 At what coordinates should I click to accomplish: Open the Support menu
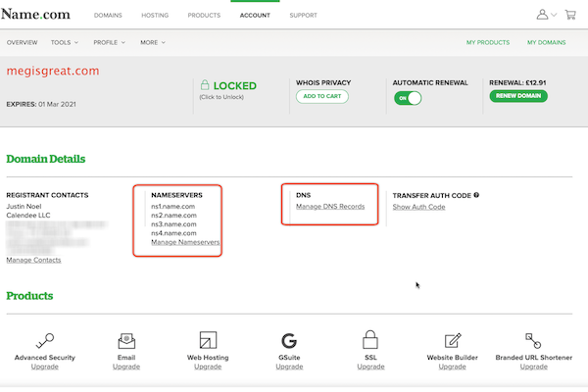pos(303,16)
